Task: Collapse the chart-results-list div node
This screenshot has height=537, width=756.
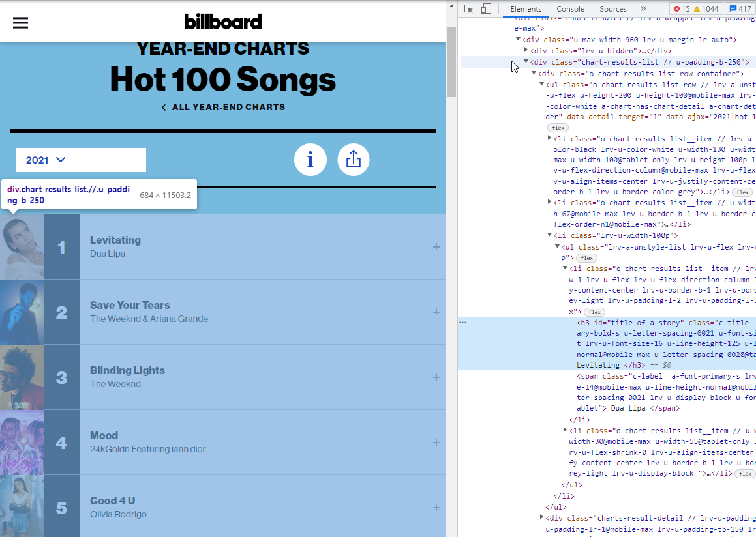Action: coord(526,61)
